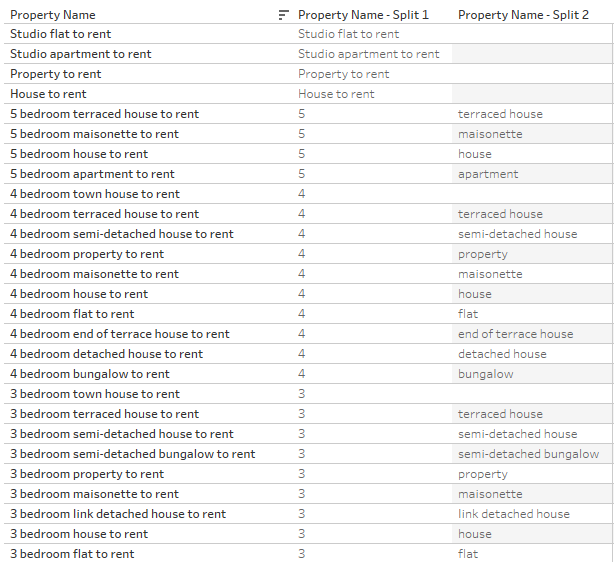This screenshot has width=614, height=562.
Task: Click apartment value in Split 2 column
Action: (488, 174)
